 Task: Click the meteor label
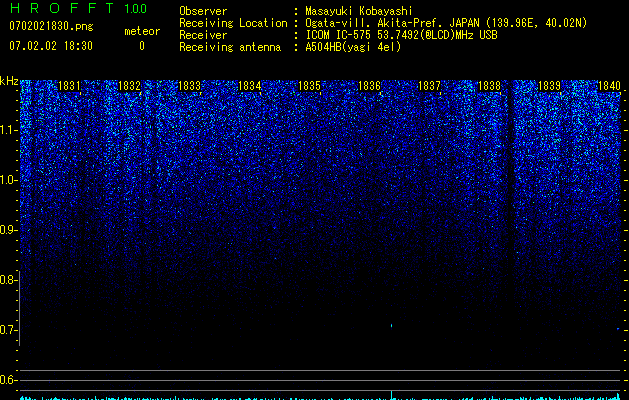pos(142,31)
